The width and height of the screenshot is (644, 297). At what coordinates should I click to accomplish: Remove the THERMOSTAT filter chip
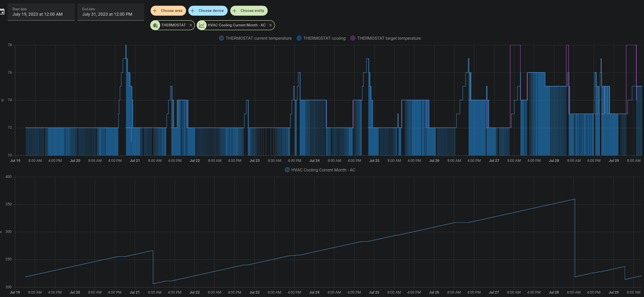click(x=191, y=25)
